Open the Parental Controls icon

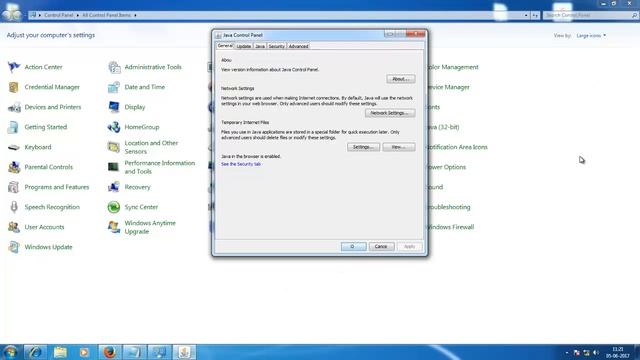coord(14,167)
